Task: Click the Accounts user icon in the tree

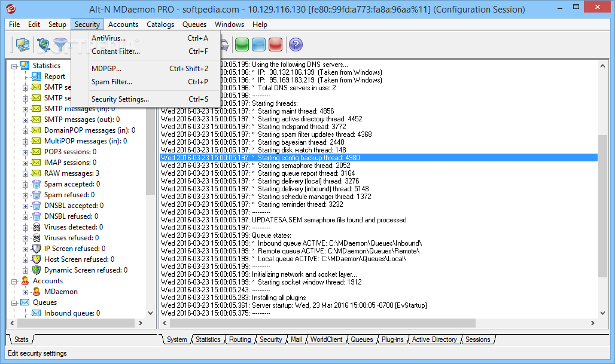Action: (x=25, y=280)
